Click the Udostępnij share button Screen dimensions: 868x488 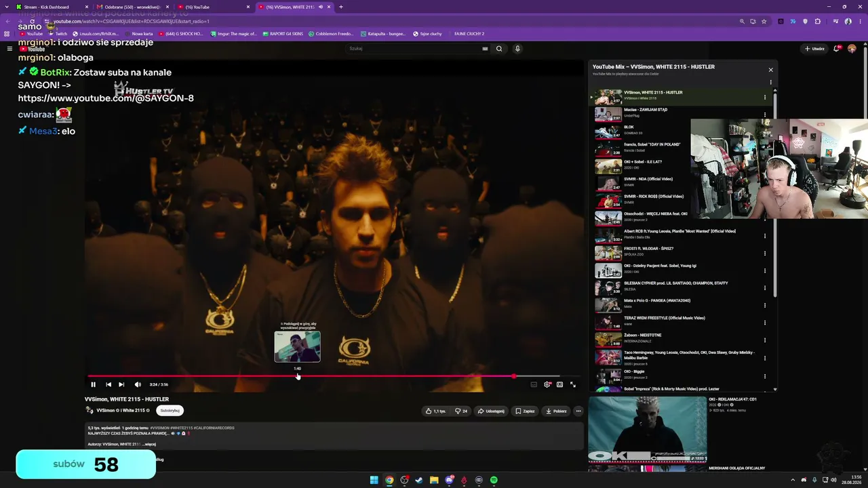(x=491, y=411)
